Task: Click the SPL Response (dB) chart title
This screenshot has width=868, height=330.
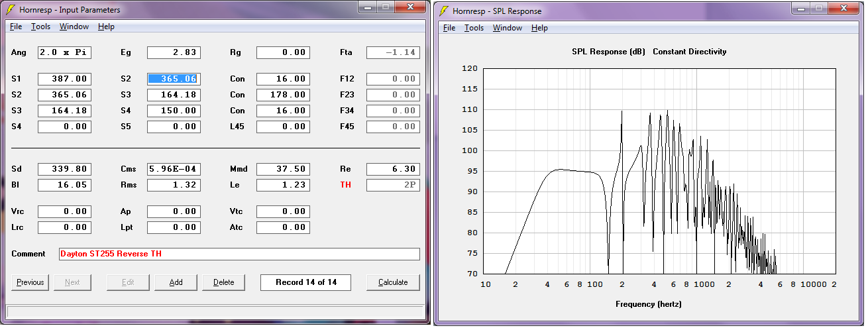Action: coord(609,52)
